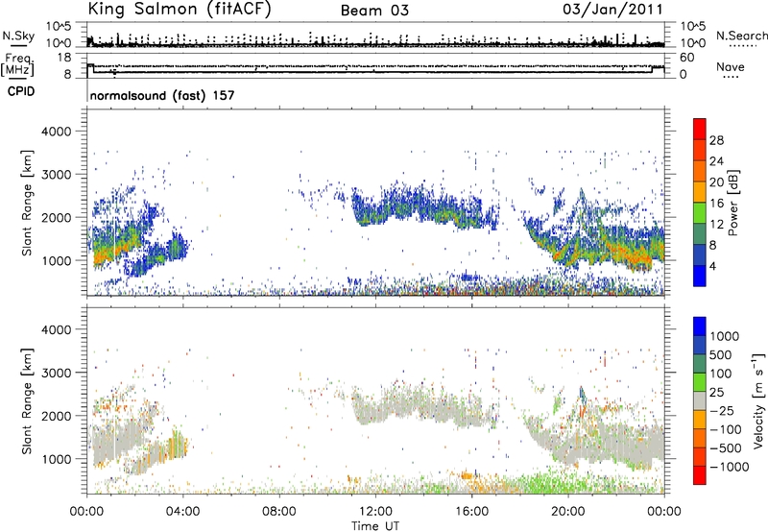Click the '4000' tick in power panel
Image resolution: width=768 pixels, height=532 pixels.
click(x=56, y=132)
